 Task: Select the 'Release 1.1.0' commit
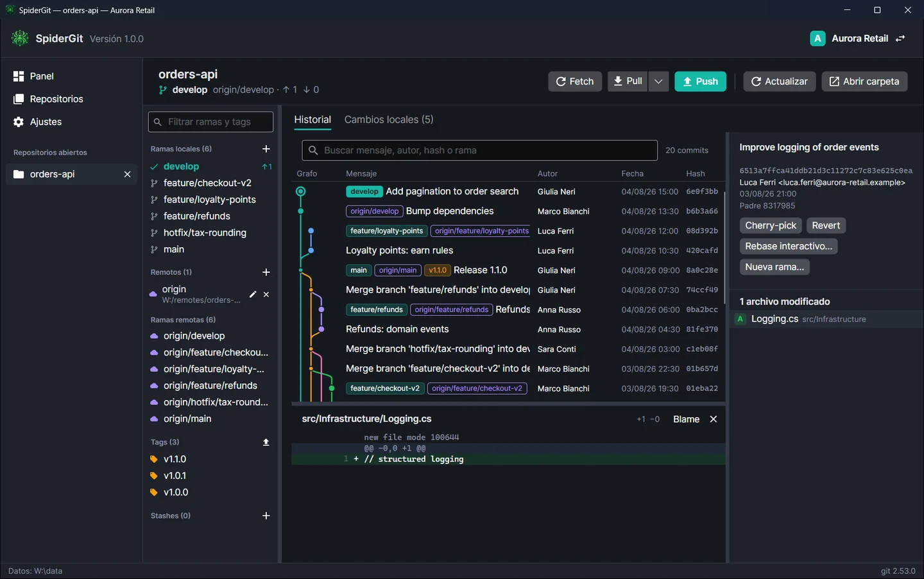(508, 270)
